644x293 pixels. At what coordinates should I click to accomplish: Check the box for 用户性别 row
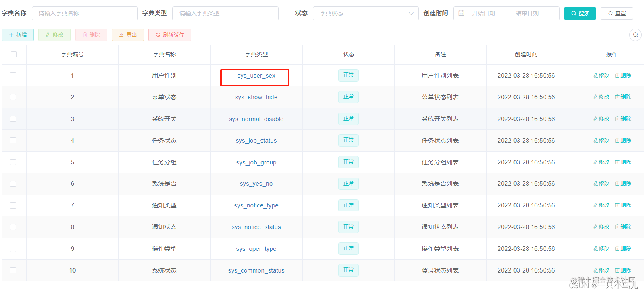coord(13,75)
